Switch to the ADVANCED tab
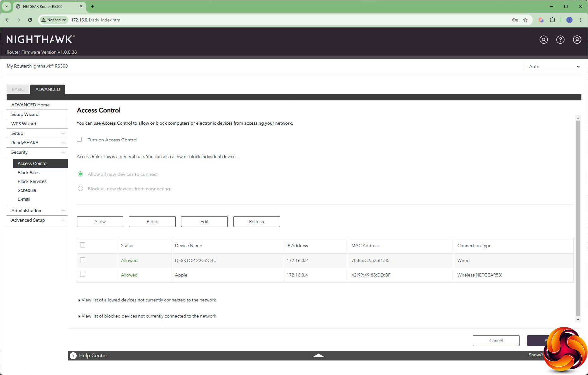The image size is (588, 375). [48, 89]
